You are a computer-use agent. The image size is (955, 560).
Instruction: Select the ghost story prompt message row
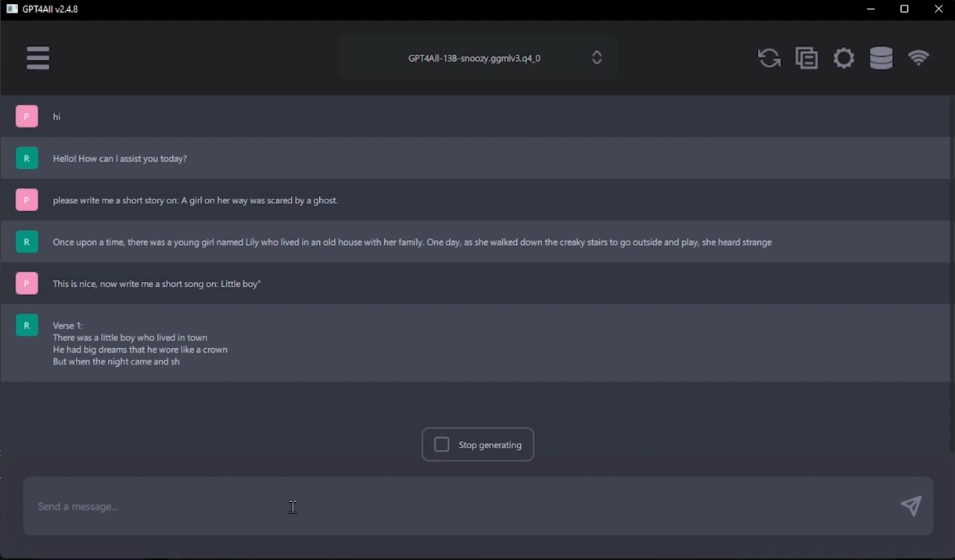point(196,199)
